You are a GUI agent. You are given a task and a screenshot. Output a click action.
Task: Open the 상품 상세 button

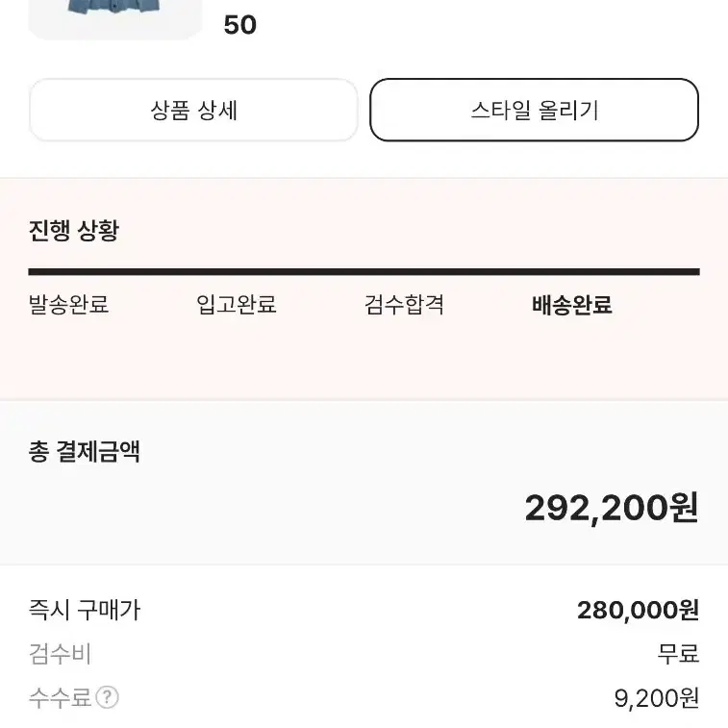click(x=193, y=110)
